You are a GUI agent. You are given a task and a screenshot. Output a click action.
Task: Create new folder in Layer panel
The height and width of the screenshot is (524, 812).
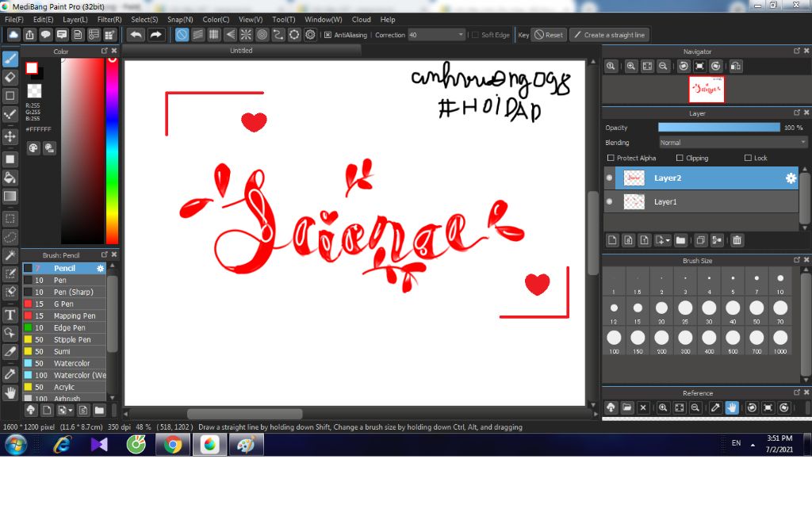(x=680, y=240)
